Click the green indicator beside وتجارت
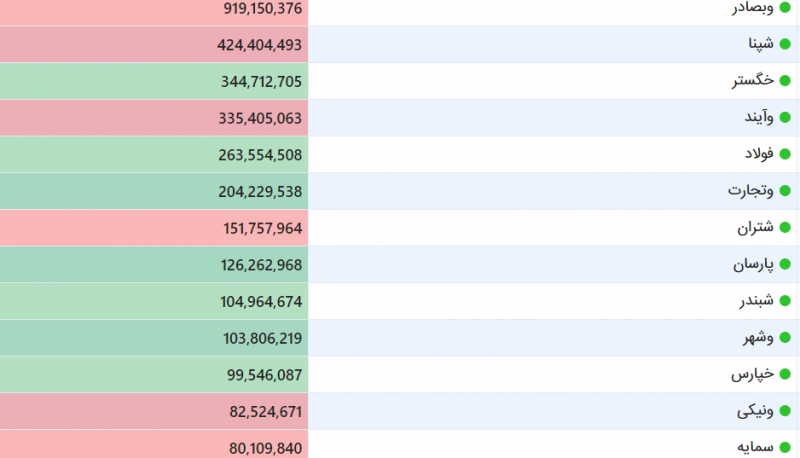This screenshot has height=458, width=800. tap(785, 191)
